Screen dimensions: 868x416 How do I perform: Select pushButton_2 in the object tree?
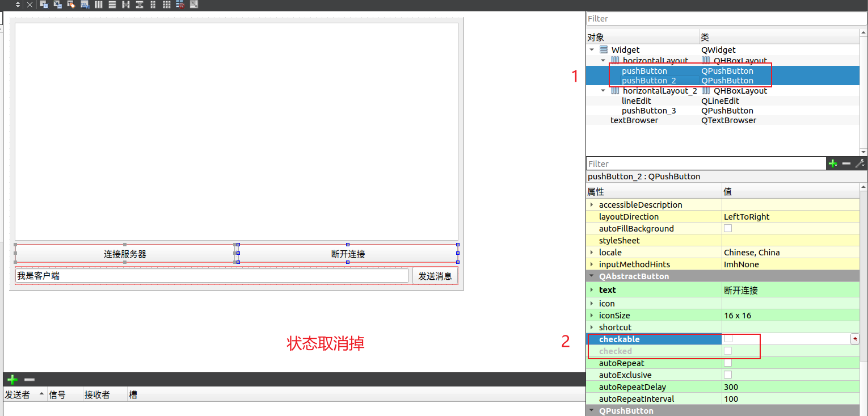point(649,81)
